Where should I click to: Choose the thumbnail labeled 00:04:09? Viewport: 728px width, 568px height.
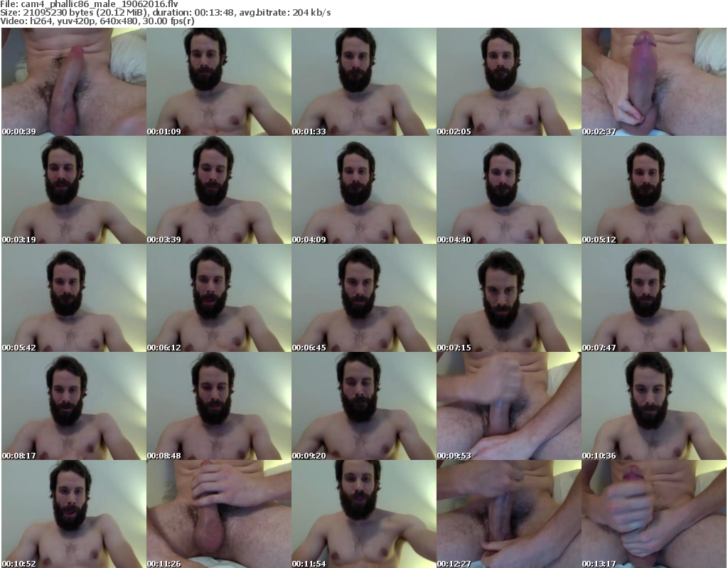(x=363, y=190)
